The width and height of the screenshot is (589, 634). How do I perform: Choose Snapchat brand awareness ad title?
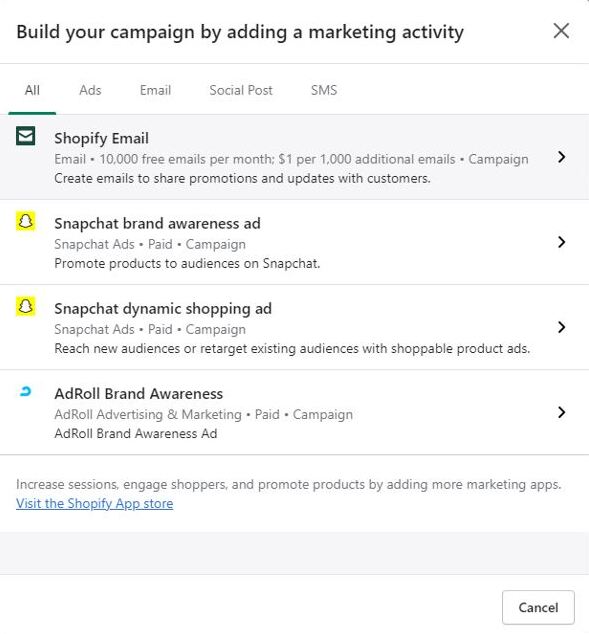(x=157, y=224)
